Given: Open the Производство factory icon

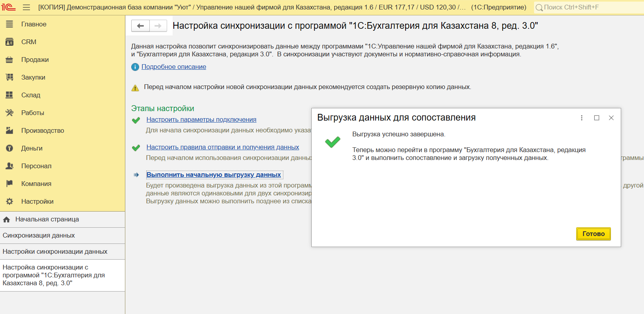Looking at the screenshot, I should coord(9,130).
